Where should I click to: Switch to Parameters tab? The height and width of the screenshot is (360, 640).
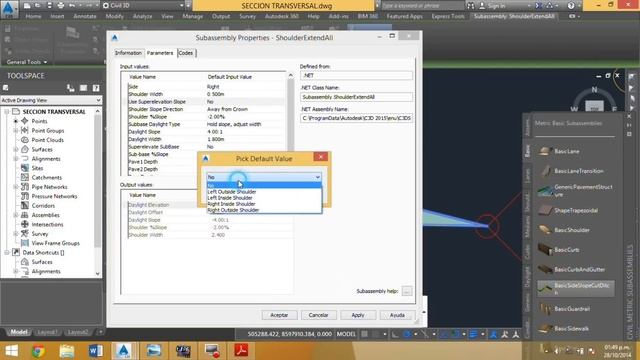pos(160,53)
